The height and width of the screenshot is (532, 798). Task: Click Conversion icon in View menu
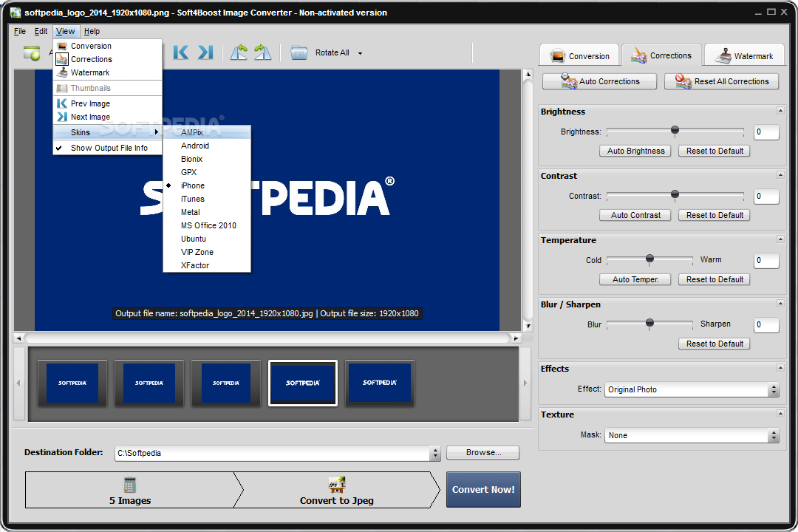[62, 46]
